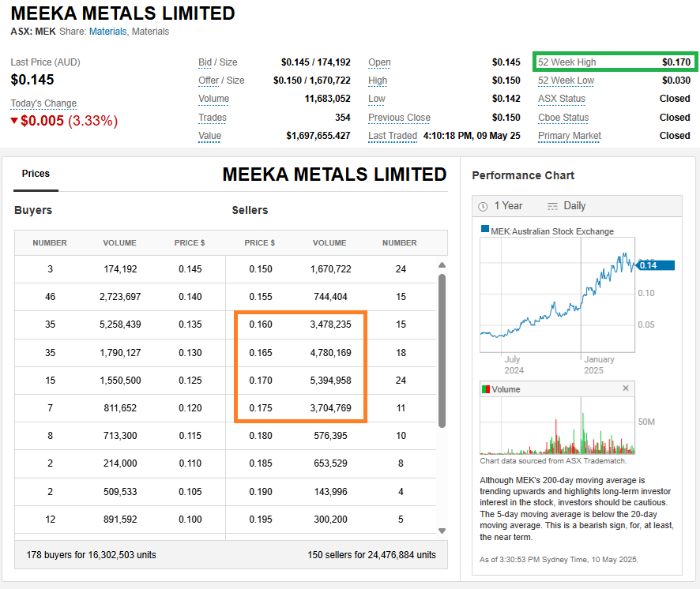700x589 pixels.
Task: Select the Prices tab
Action: pyautogui.click(x=36, y=174)
